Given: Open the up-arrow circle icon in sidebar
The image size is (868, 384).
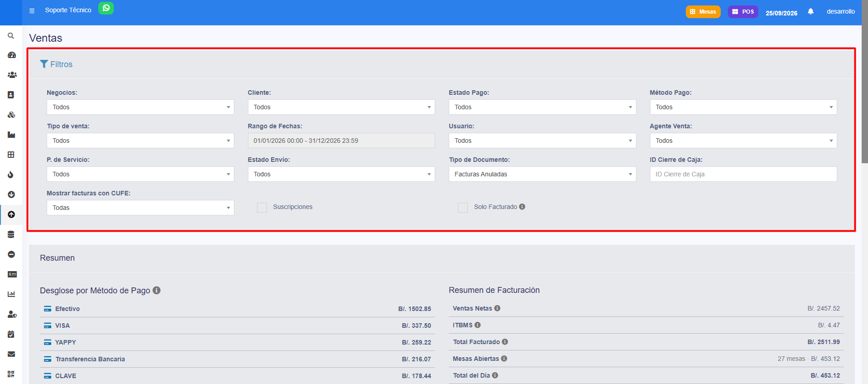Looking at the screenshot, I should [11, 214].
